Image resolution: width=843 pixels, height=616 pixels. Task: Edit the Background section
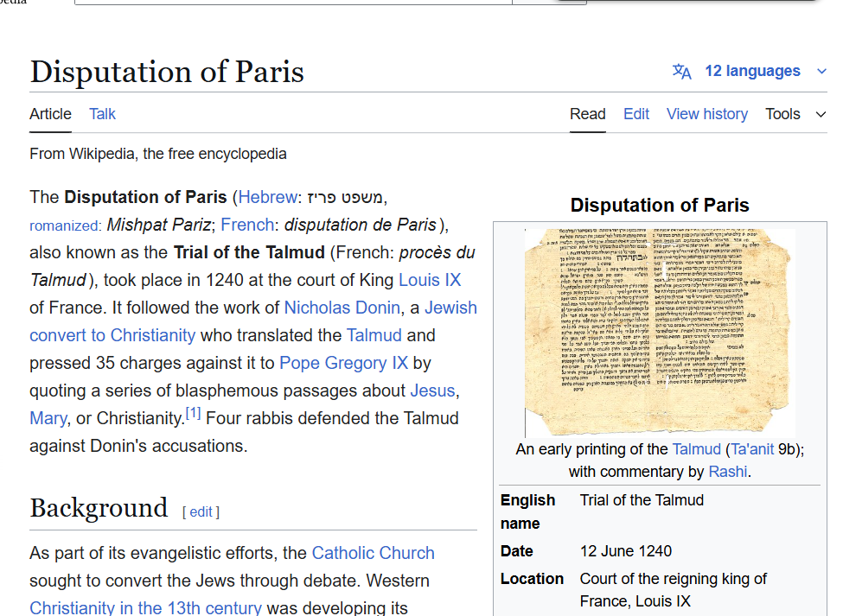(x=201, y=511)
